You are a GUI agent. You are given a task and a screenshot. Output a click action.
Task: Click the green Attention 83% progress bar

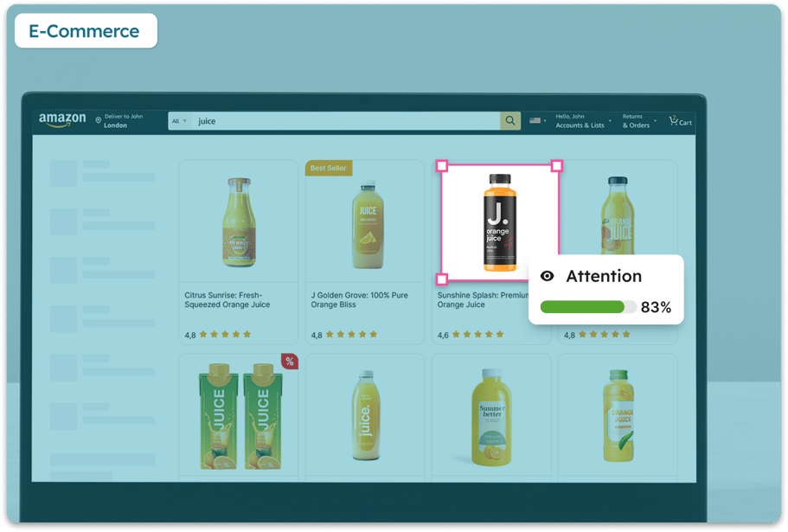pyautogui.click(x=583, y=307)
